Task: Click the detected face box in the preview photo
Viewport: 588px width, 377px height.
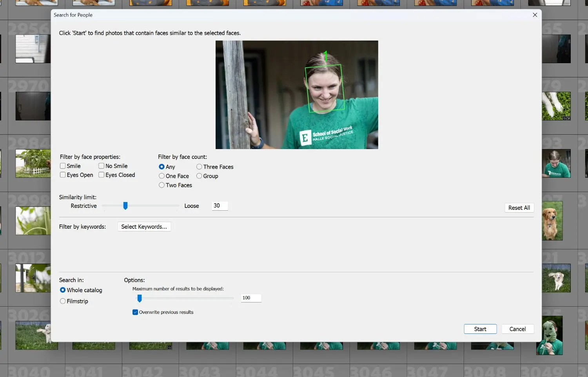Action: pyautogui.click(x=325, y=88)
